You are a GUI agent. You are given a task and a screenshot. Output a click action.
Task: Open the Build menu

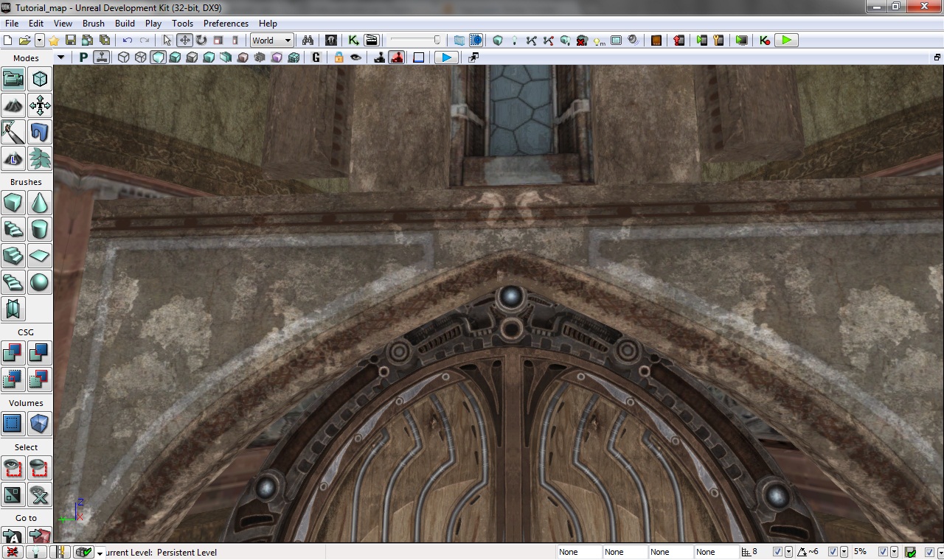125,24
